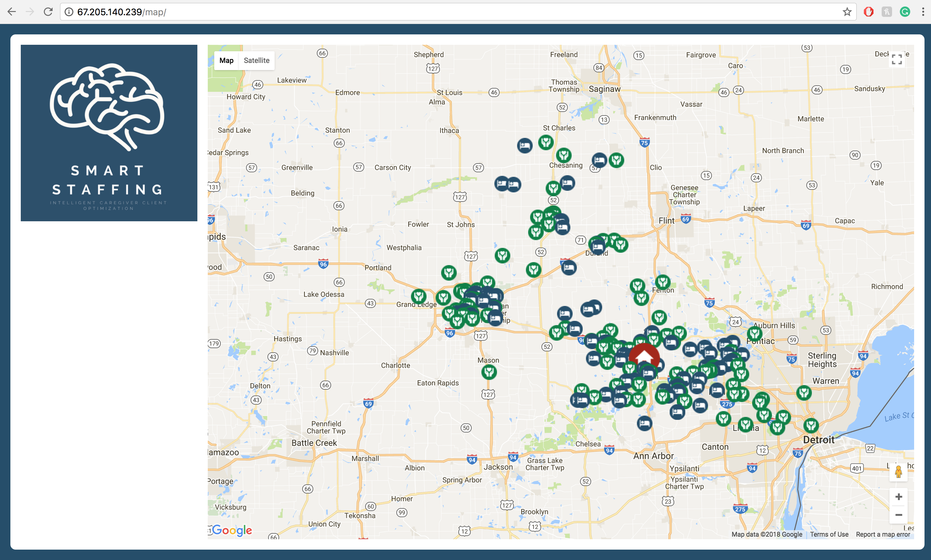Viewport: 931px width, 560px height.
Task: Open the Terms of Use link
Action: click(x=829, y=534)
